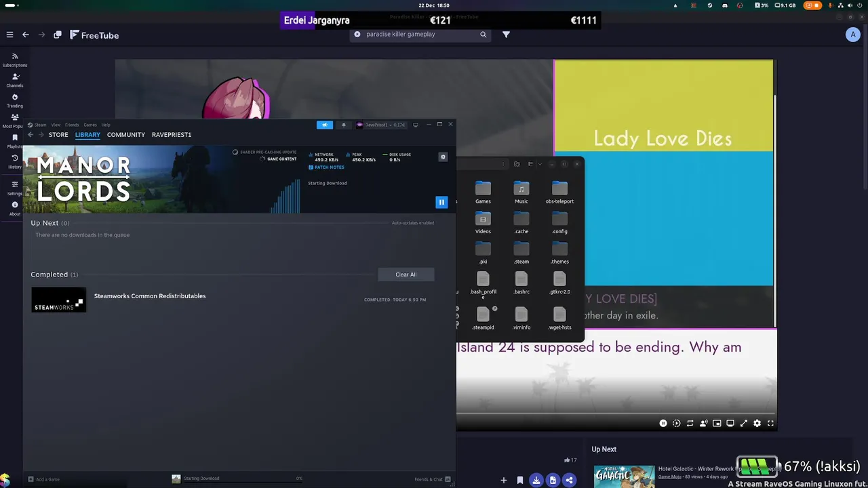This screenshot has width=868, height=488.
Task: Switch to Steam LIBRARY tab
Action: (x=87, y=135)
